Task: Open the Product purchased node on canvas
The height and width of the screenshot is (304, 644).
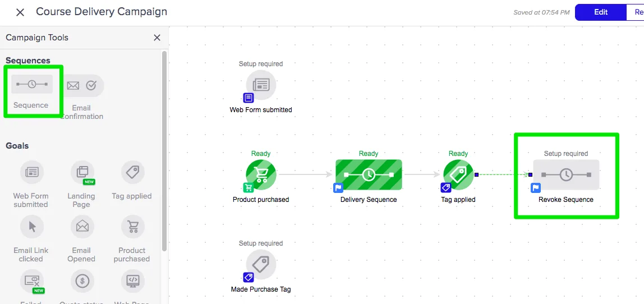Action: 261,175
